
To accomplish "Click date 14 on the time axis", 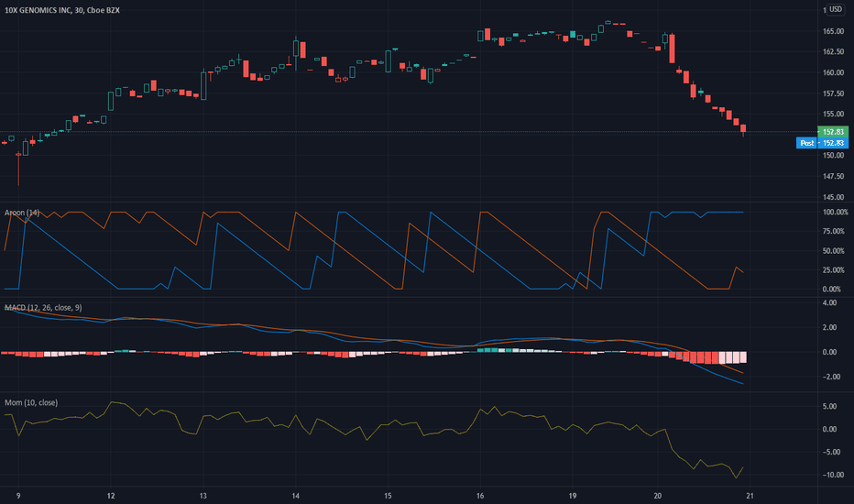I will pos(296,496).
